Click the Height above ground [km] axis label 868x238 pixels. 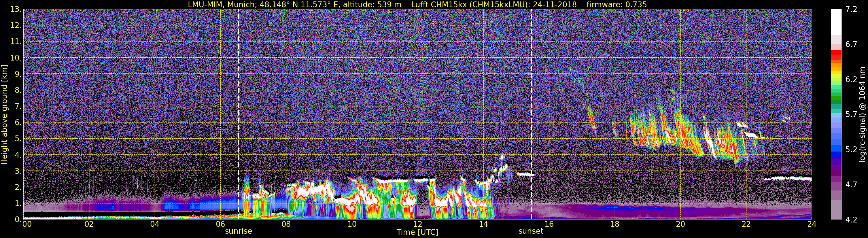pos(4,114)
